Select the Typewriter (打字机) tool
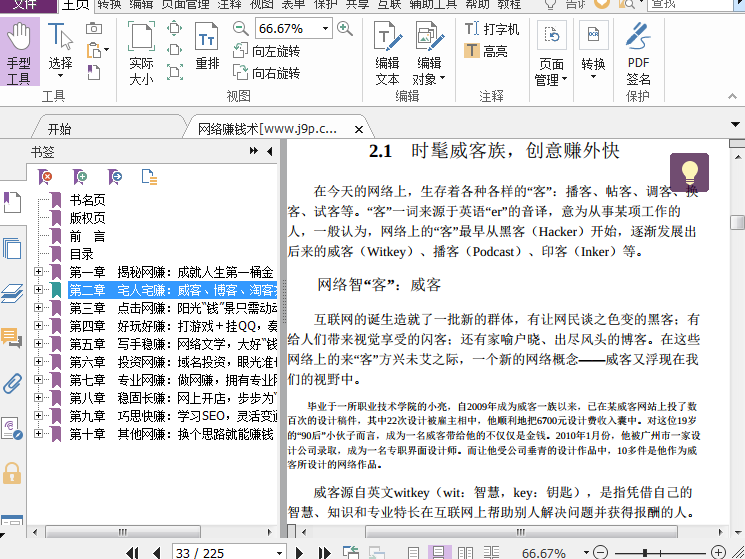Image resolution: width=745 pixels, height=559 pixels. coord(491,29)
